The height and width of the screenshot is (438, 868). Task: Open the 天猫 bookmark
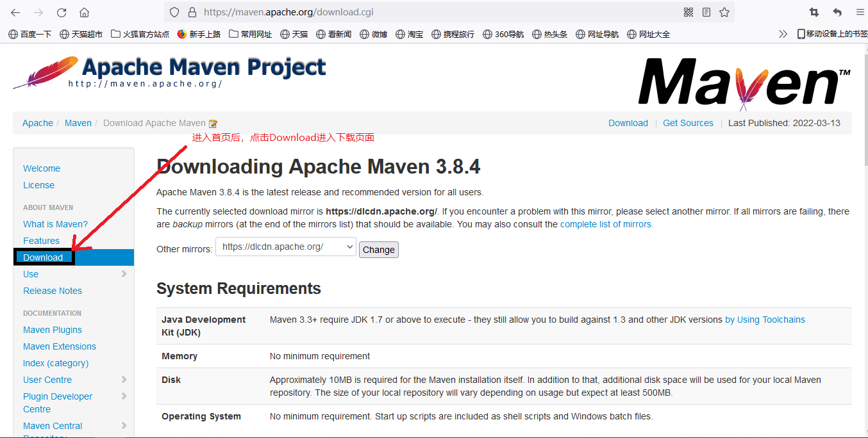point(294,34)
